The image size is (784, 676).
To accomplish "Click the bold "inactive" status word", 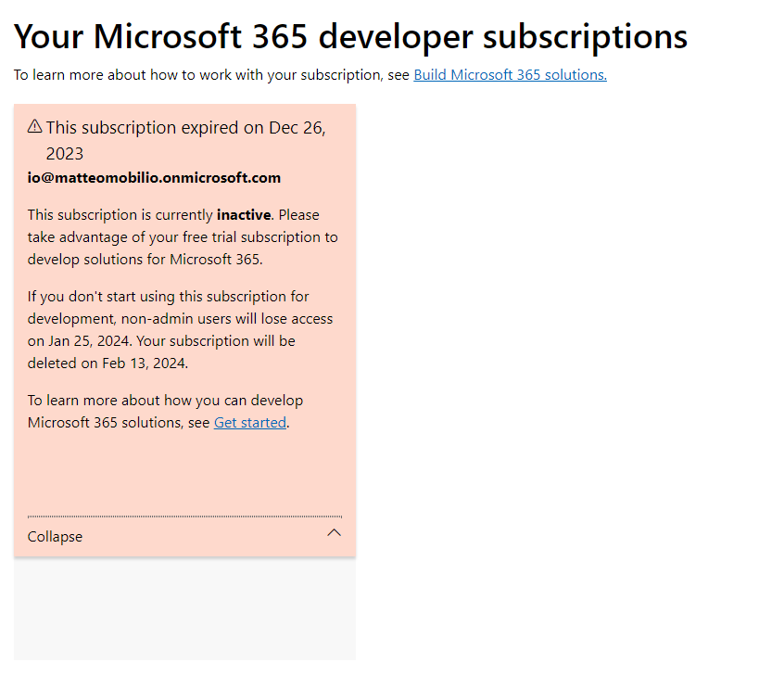I will point(243,214).
